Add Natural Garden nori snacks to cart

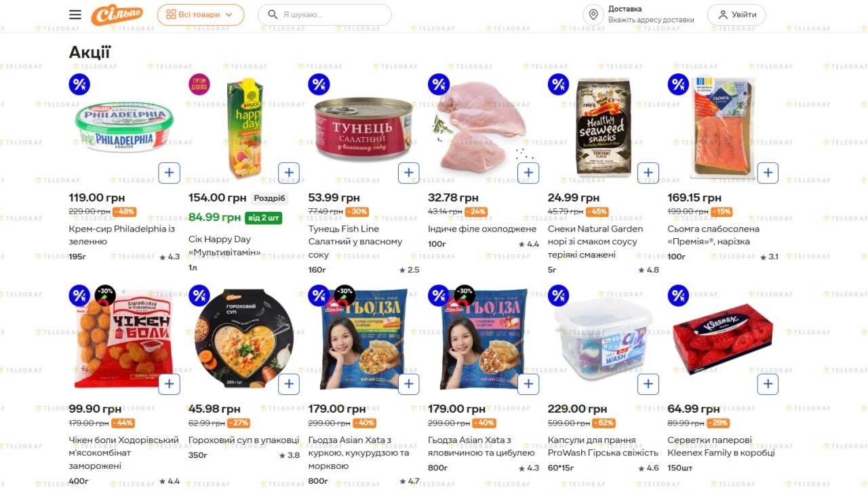(648, 173)
